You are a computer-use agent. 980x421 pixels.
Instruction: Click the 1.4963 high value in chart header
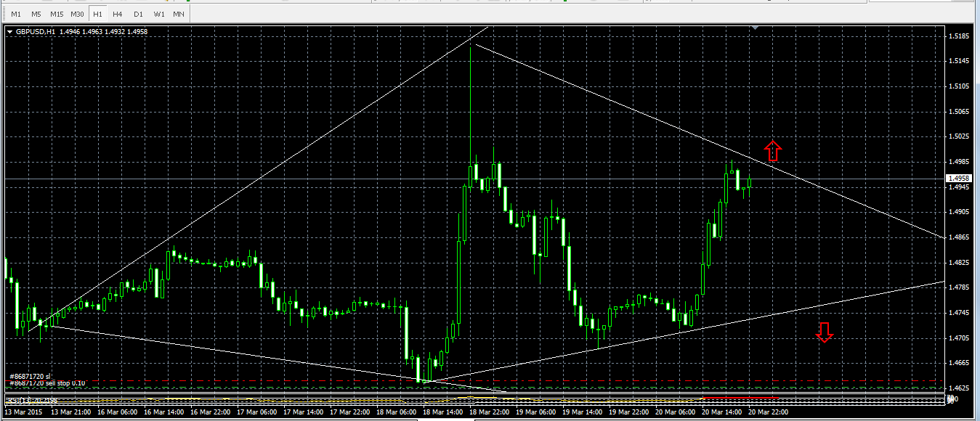(94, 32)
